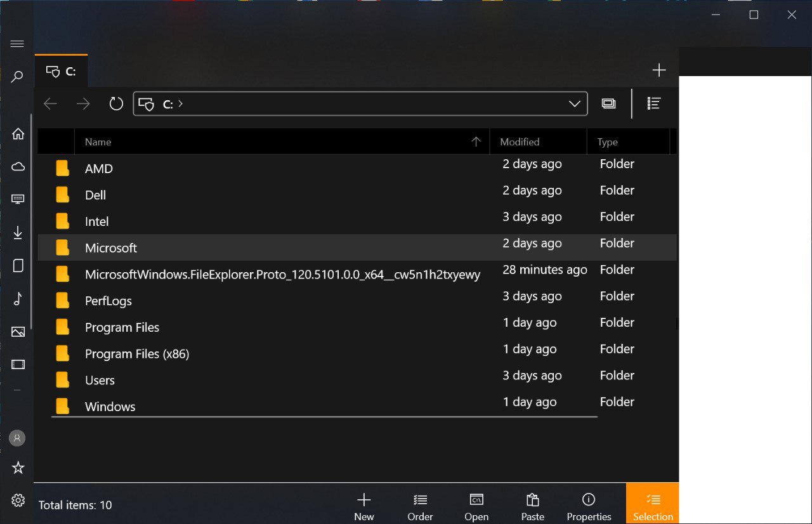Click the folder icon beside Users
The image size is (812, 524).
click(x=62, y=380)
